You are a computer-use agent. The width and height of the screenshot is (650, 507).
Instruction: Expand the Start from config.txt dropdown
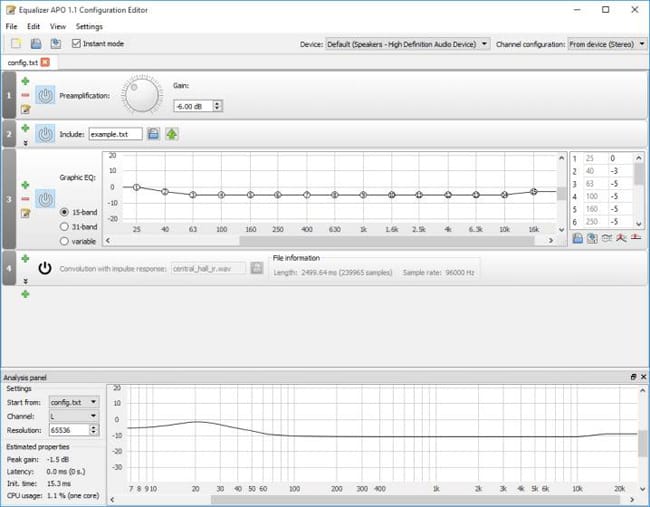tap(74, 401)
